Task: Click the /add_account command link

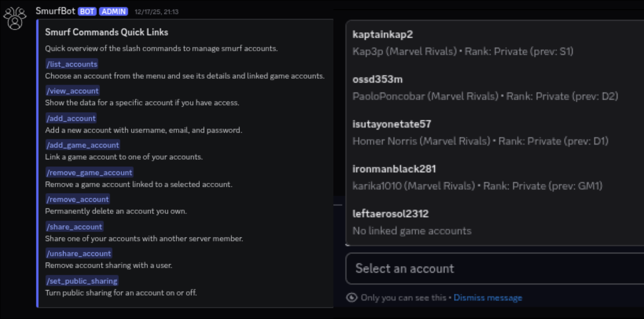Action: [71, 118]
